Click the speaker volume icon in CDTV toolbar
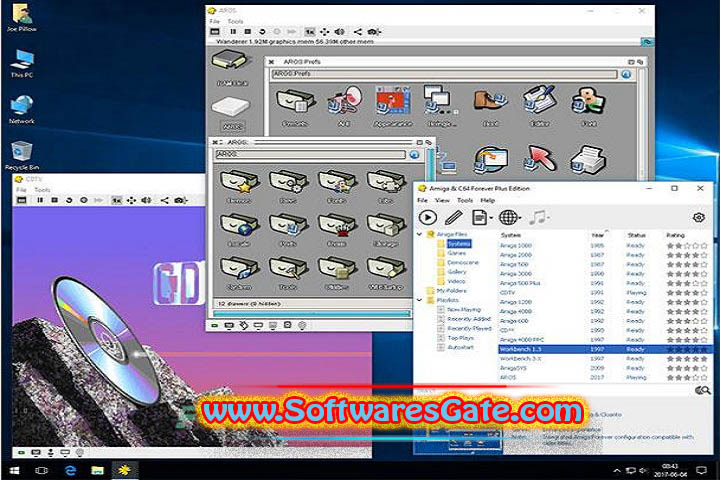Image resolution: width=720 pixels, height=480 pixels. (x=146, y=200)
